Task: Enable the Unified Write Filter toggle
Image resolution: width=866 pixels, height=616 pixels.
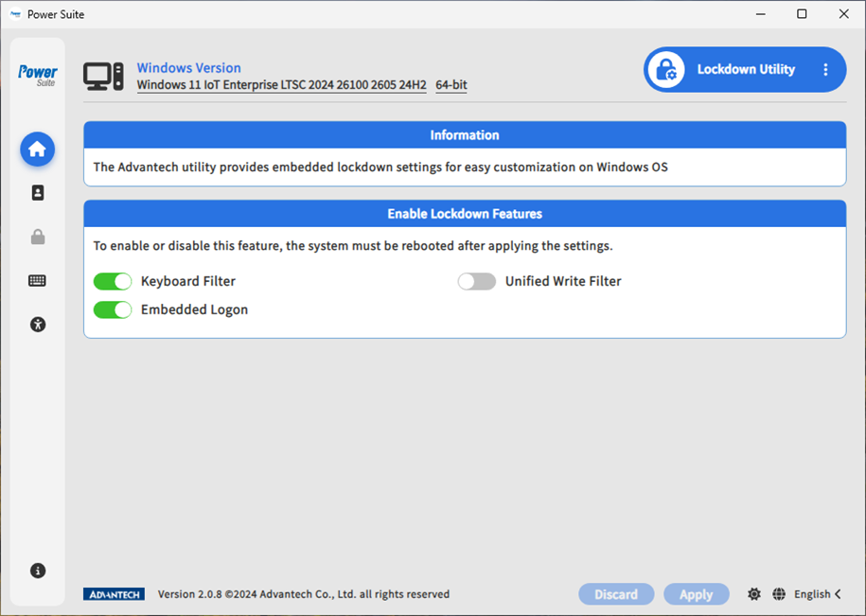Action: pos(477,281)
